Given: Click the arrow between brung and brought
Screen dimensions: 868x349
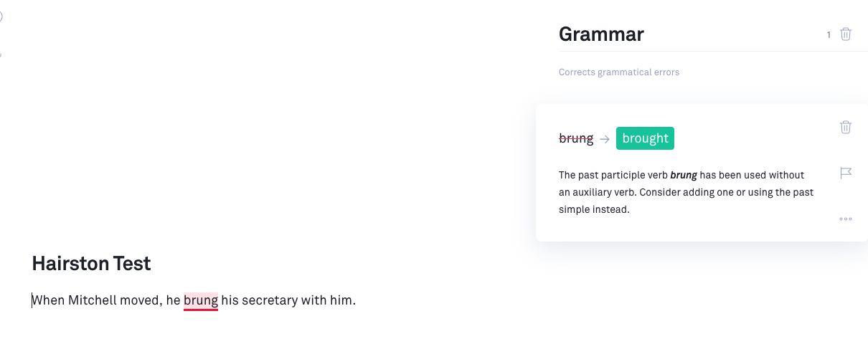Looking at the screenshot, I should (x=605, y=139).
